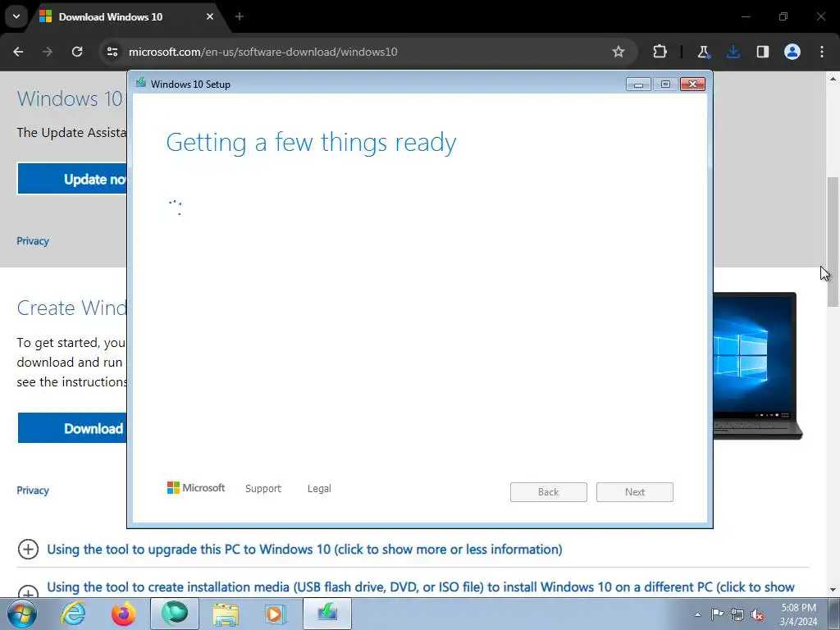This screenshot has height=630, width=840.
Task: Click the grayed-out forward arrow in Chrome
Action: coord(48,52)
